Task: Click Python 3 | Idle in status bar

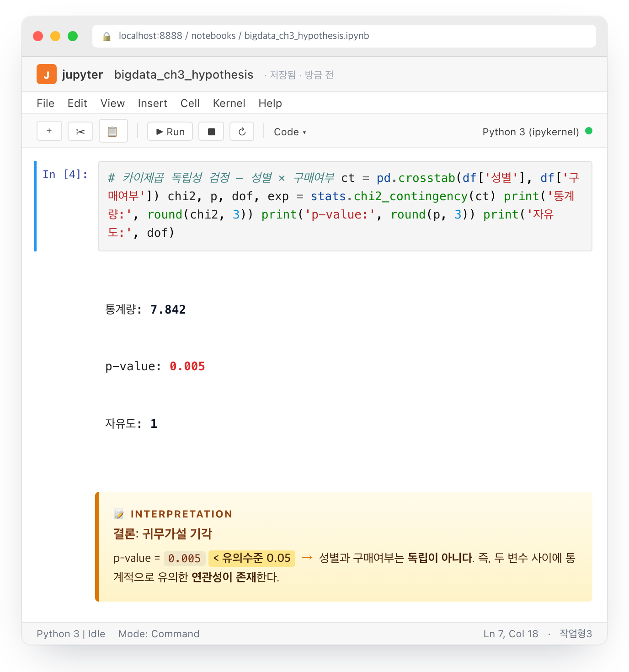Action: [x=71, y=634]
